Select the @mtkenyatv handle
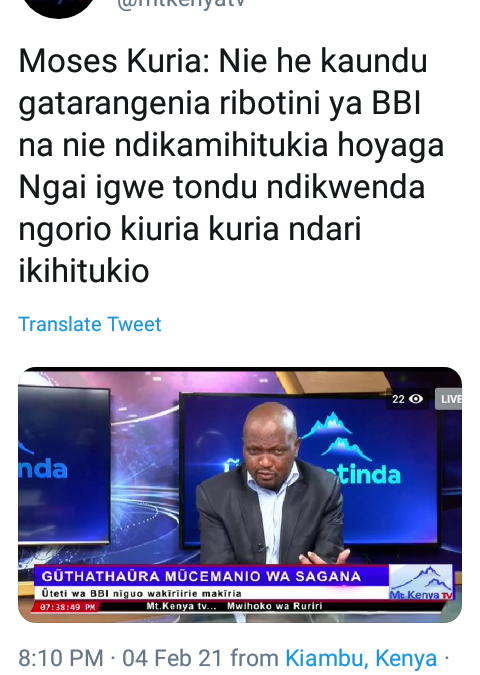480x675 pixels. 181,4
